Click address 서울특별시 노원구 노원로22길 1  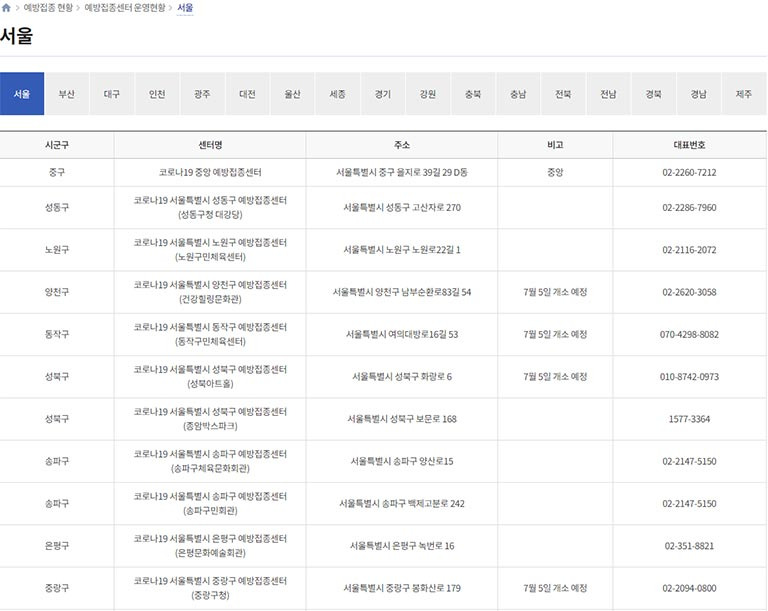click(x=402, y=250)
